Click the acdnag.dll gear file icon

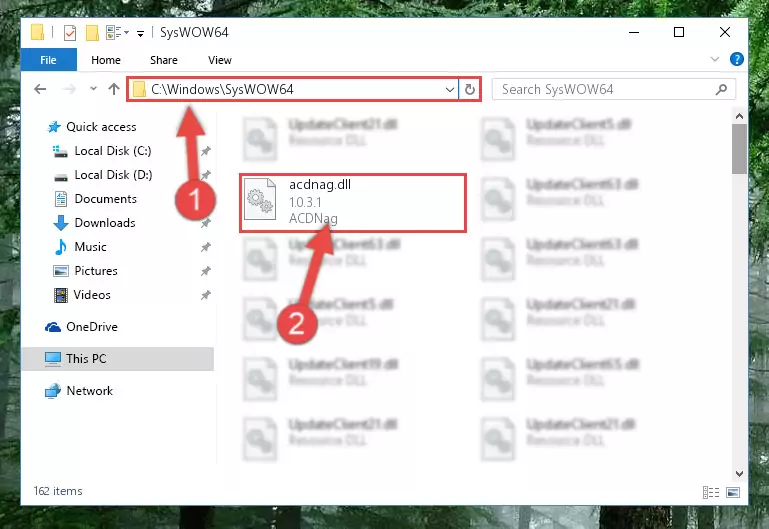260,199
